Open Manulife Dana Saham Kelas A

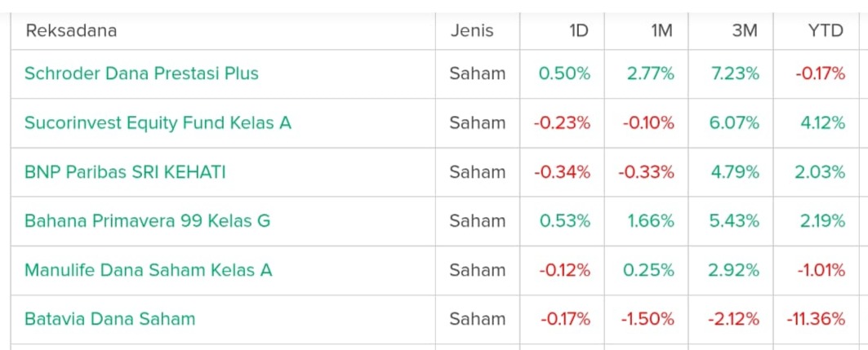click(x=148, y=269)
